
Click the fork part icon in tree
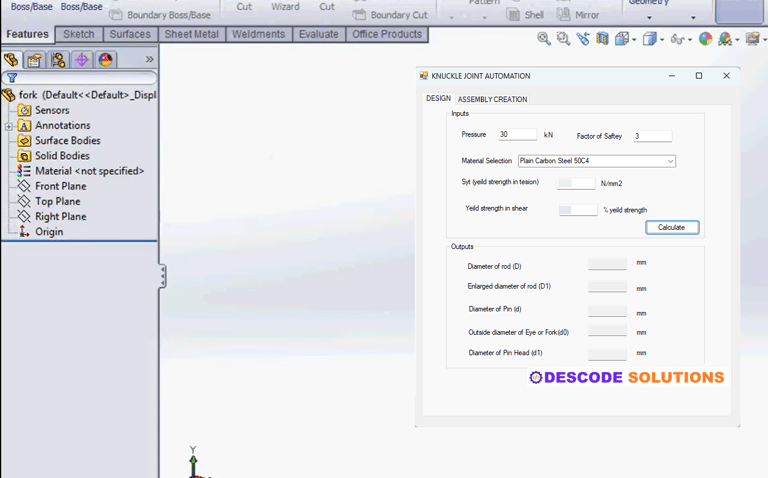click(x=9, y=95)
